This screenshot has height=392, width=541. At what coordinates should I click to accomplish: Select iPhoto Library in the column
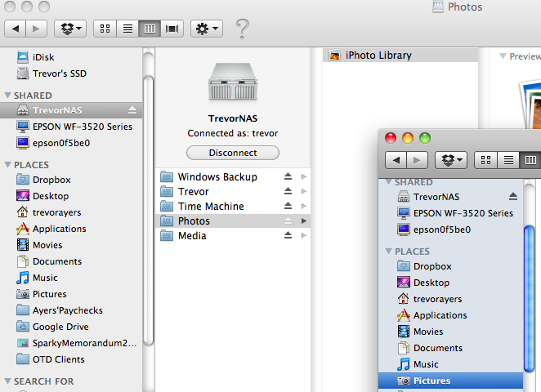click(400, 56)
